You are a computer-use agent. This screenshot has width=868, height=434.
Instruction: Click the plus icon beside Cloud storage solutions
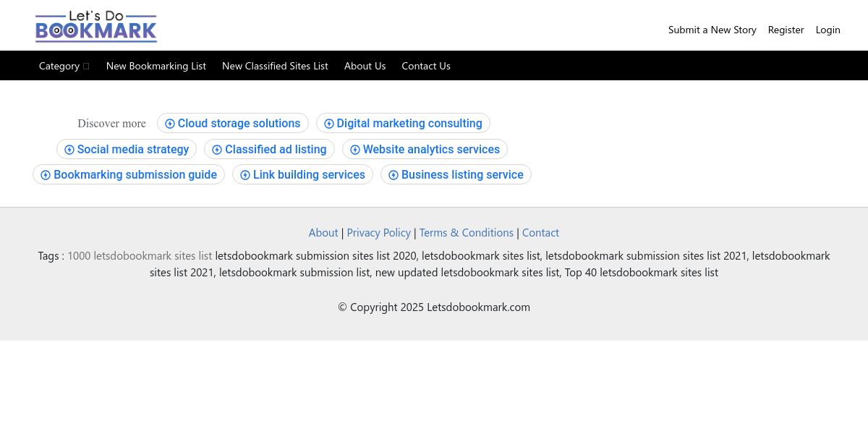click(x=170, y=124)
